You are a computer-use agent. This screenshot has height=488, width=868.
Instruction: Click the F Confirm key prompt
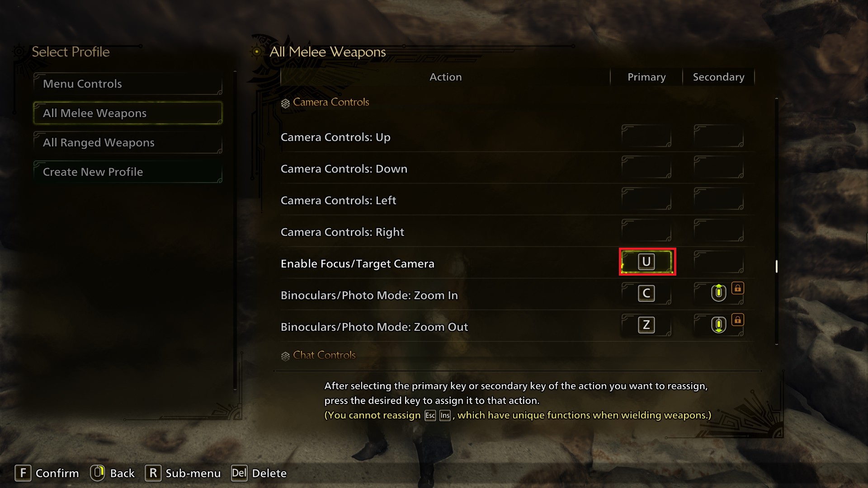pyautogui.click(x=47, y=473)
